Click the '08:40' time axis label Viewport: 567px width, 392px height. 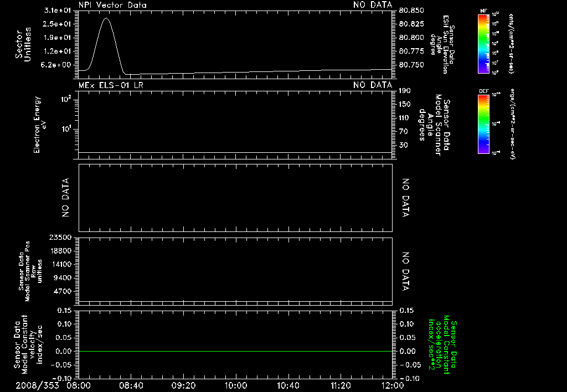click(131, 385)
